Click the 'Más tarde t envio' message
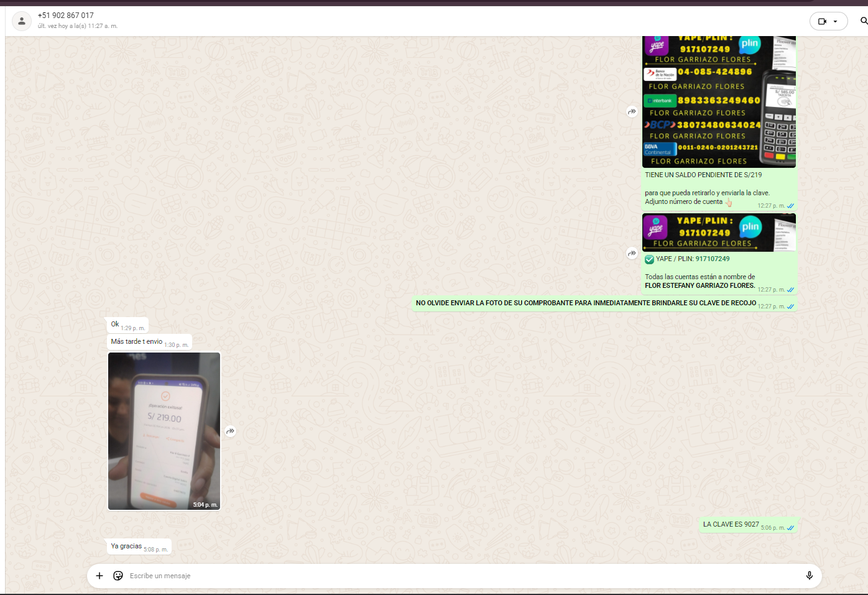 tap(136, 342)
